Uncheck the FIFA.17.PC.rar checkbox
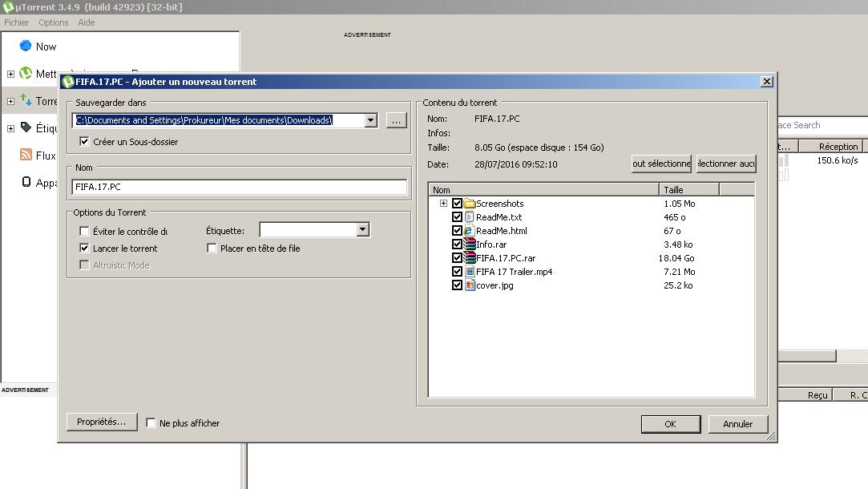This screenshot has width=868, height=489. (457, 257)
